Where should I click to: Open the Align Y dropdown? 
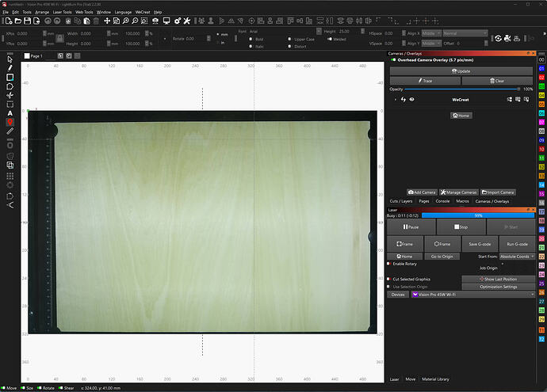(x=431, y=44)
